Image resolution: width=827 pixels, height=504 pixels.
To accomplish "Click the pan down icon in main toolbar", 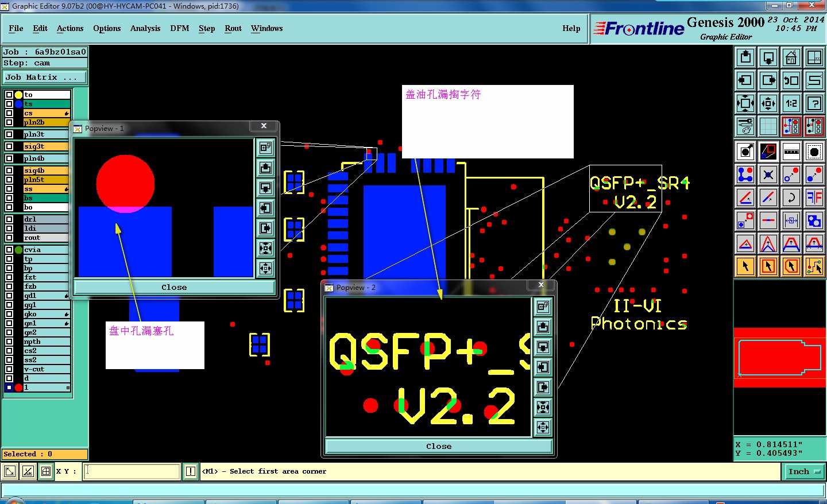I will [768, 57].
